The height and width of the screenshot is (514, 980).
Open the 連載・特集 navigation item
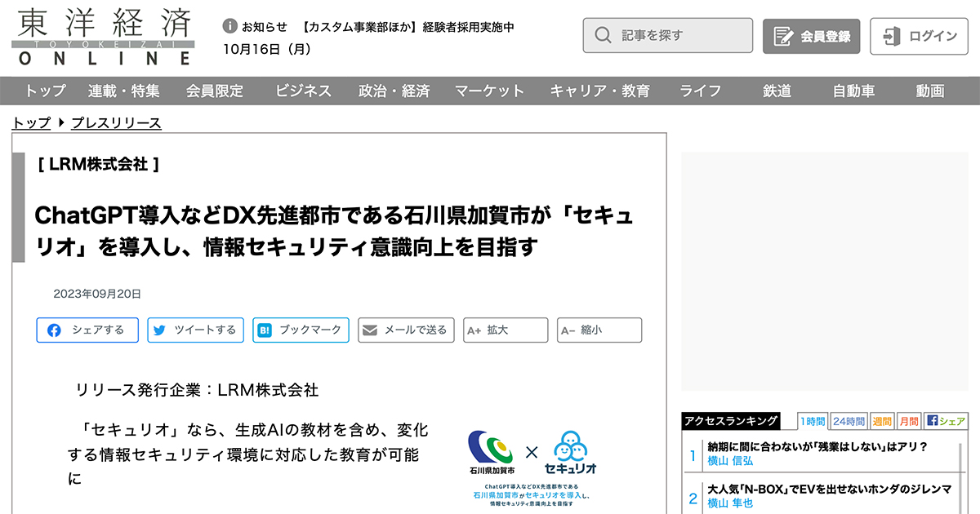pos(124,91)
